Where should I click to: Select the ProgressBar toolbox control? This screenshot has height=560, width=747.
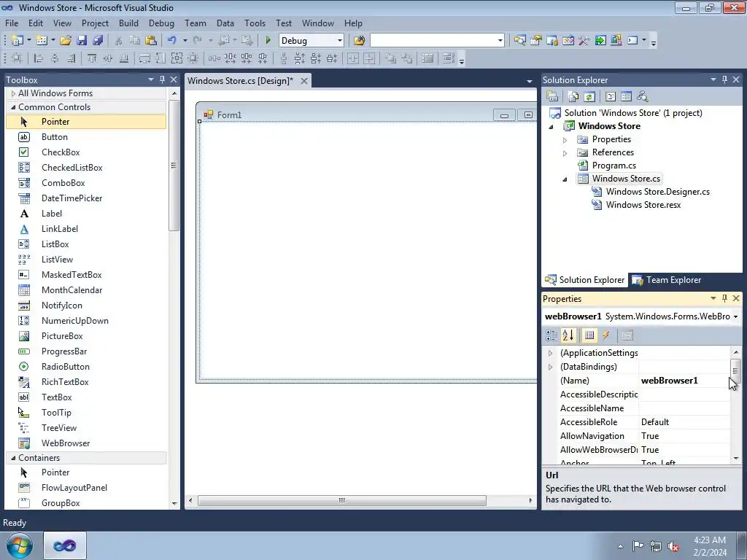pos(86,351)
